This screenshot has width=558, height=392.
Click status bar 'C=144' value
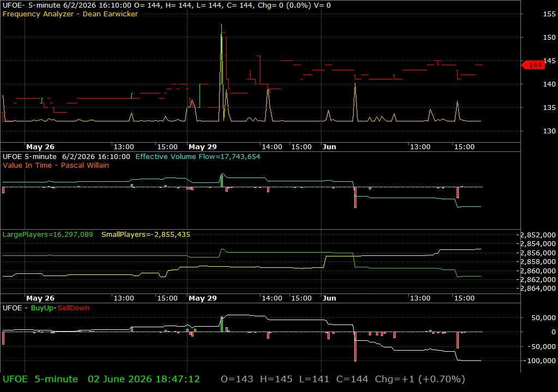pos(352,379)
